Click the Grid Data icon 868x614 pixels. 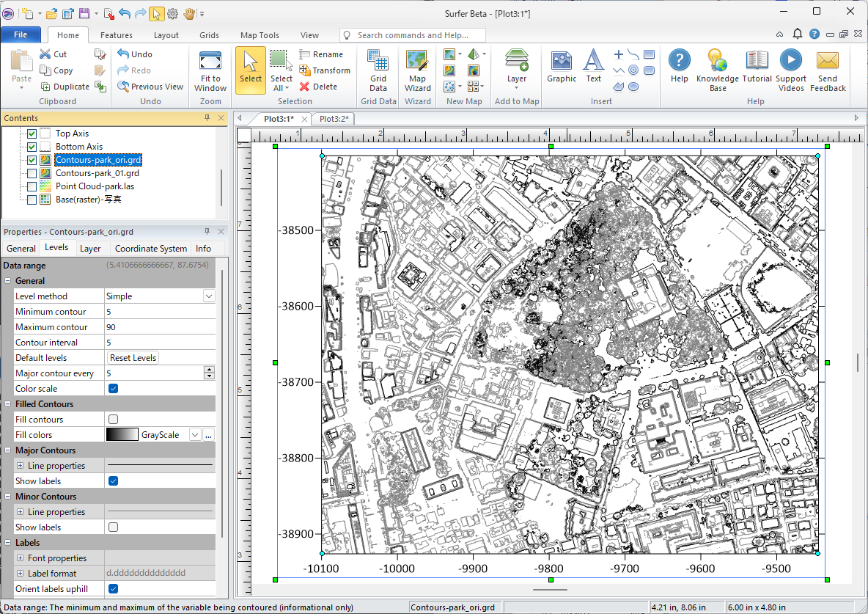point(378,70)
